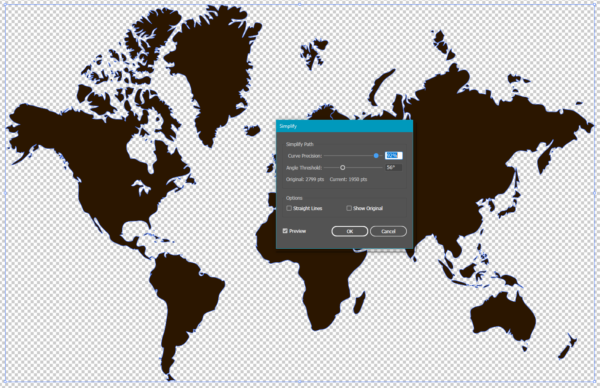600x388 pixels.
Task: Click the 'Original: 2799 pts' text
Action: pos(305,179)
